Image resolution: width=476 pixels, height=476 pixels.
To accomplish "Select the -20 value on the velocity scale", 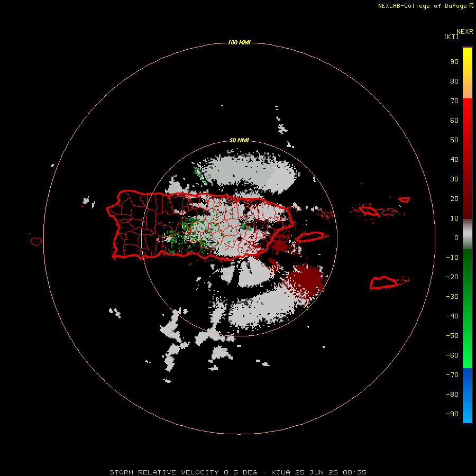I will 452,277.
